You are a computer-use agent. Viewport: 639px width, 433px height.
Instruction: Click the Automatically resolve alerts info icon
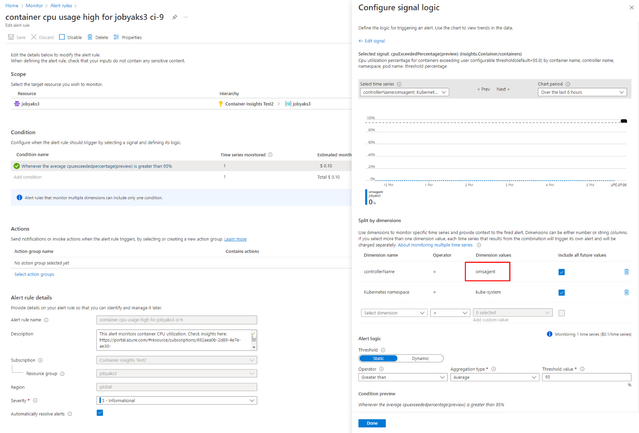click(x=70, y=414)
